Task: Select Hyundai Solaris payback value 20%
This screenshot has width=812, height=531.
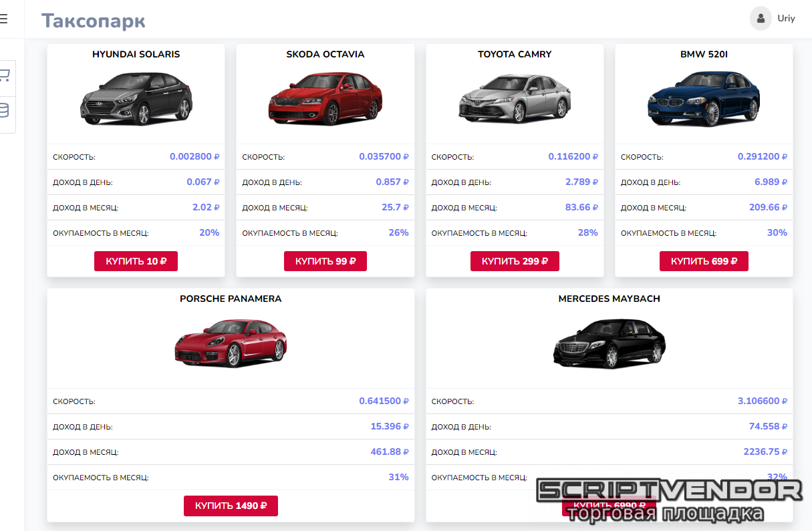Action: pyautogui.click(x=209, y=232)
